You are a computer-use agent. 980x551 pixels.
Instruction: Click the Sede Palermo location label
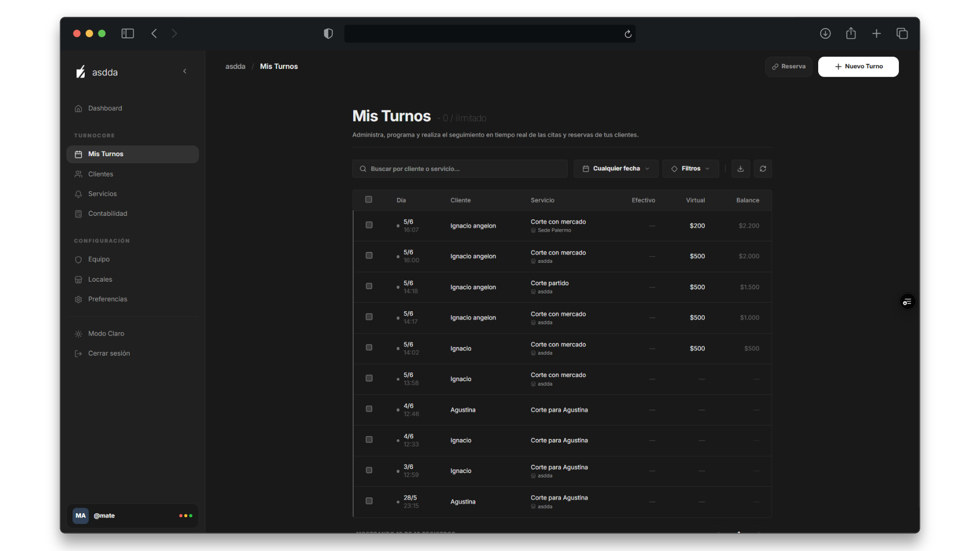coord(554,230)
